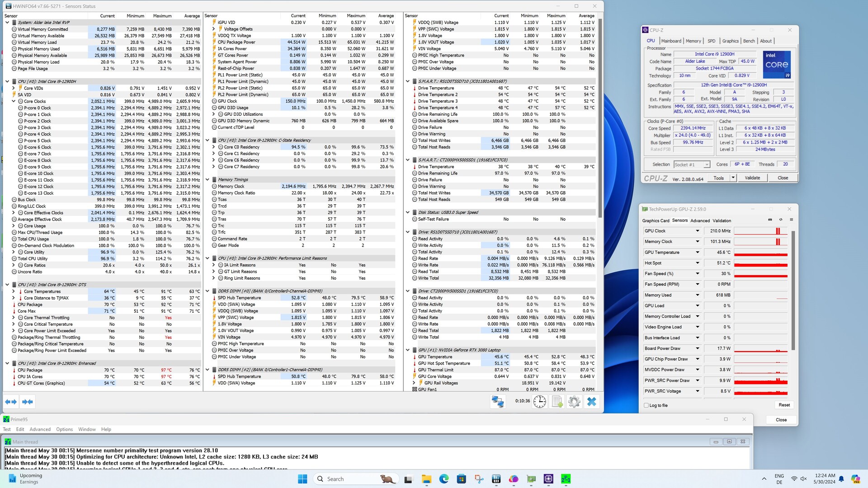Open the CPU-Z Tools dropdown arrow

coord(733,178)
